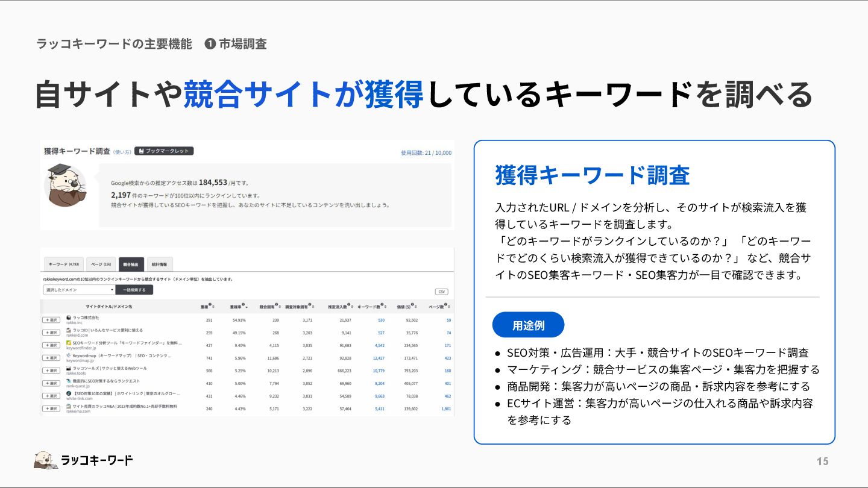The height and width of the screenshot is (488, 868).
Task: Click the ＋選択 button for rank-quest.jp
Action: [51, 383]
